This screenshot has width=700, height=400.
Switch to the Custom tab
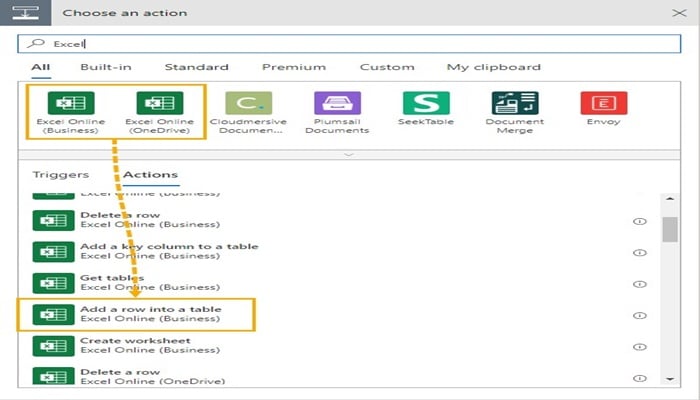point(387,67)
